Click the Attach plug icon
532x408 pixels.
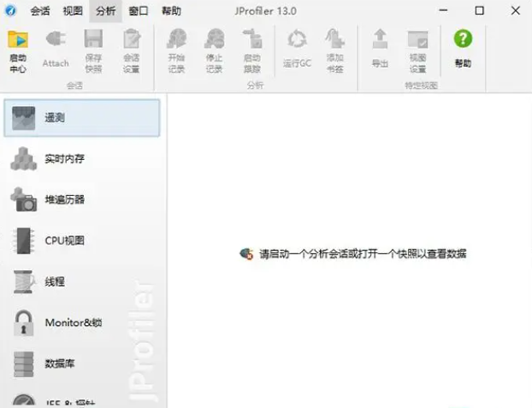coord(56,38)
